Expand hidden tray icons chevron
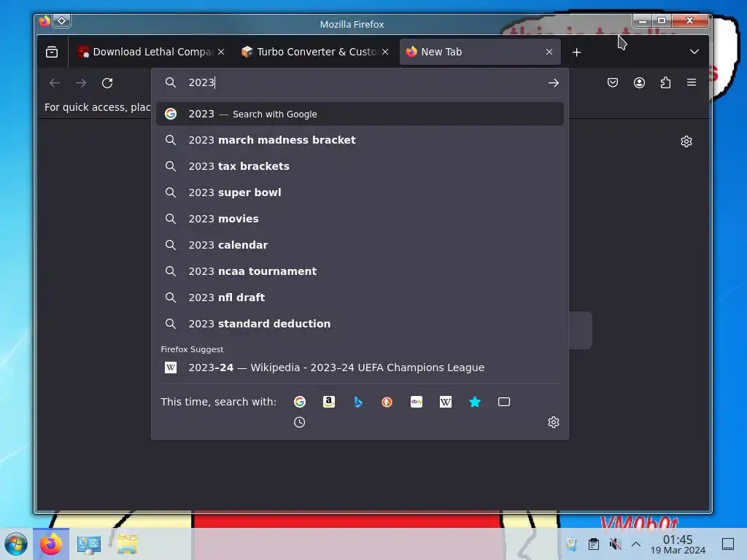Viewport: 747px width, 560px height. (x=636, y=544)
